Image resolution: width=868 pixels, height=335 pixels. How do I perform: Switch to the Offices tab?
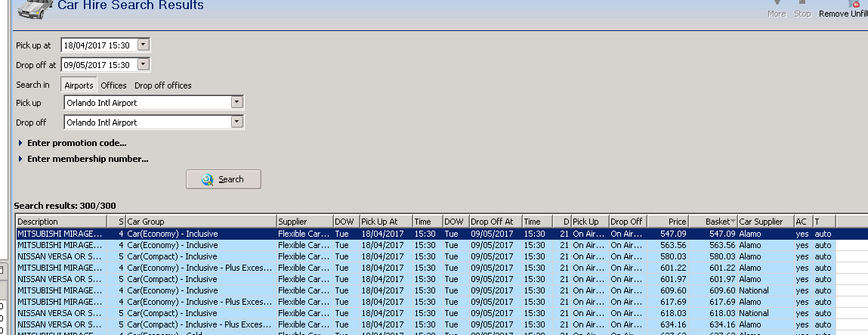(x=113, y=85)
